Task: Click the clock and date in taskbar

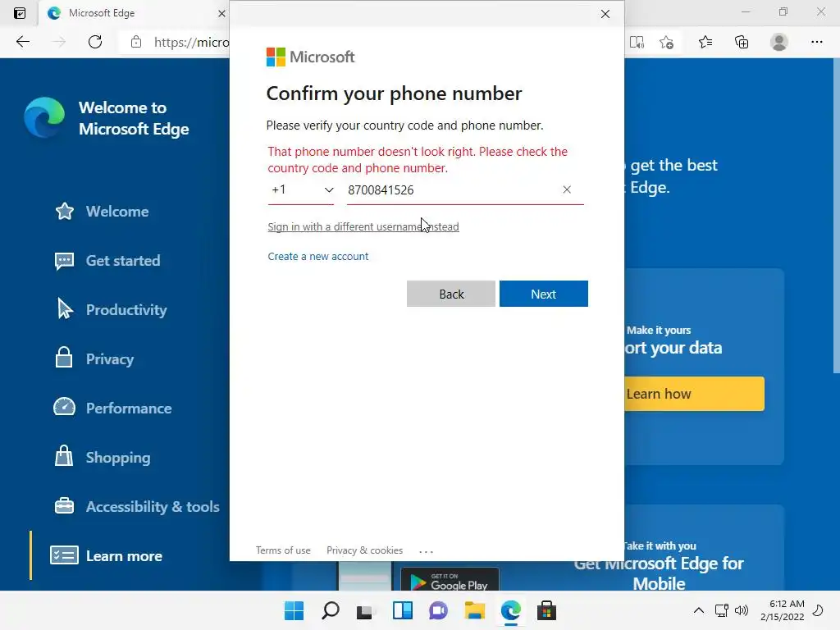Action: tap(782, 610)
